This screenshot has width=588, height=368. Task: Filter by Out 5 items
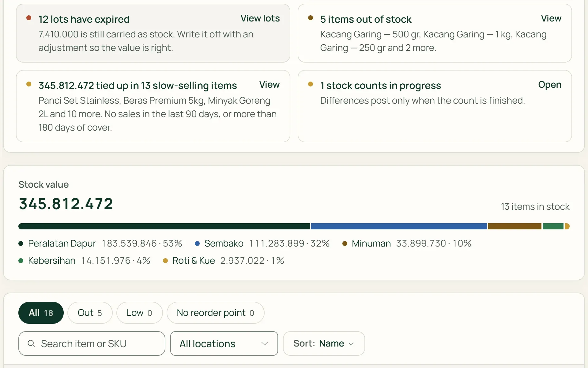90,313
